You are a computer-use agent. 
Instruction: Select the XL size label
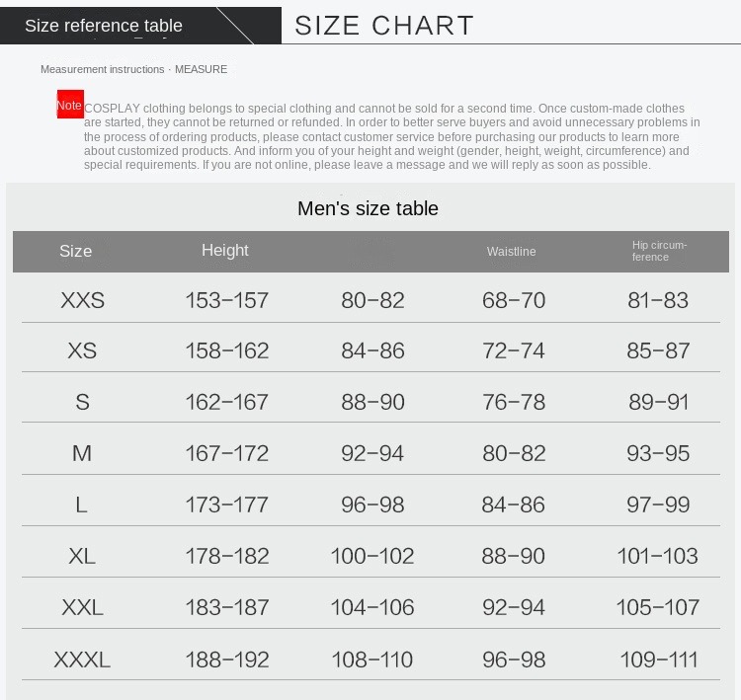(x=82, y=556)
